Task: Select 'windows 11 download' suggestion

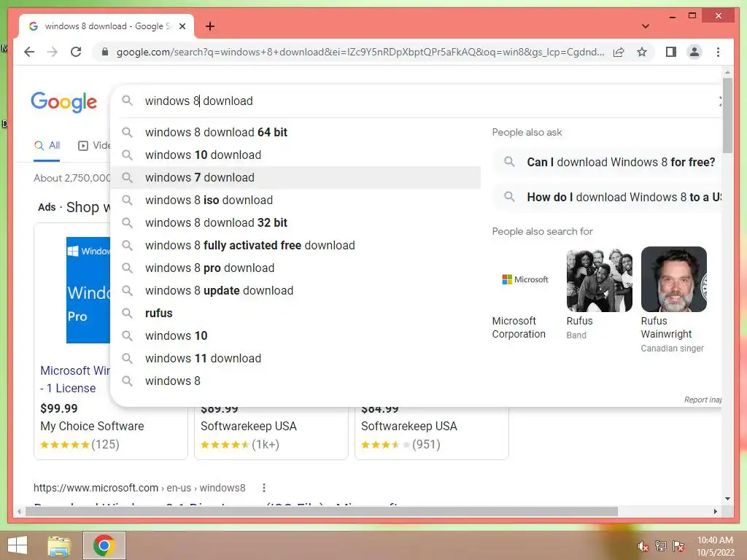Action: click(295, 359)
